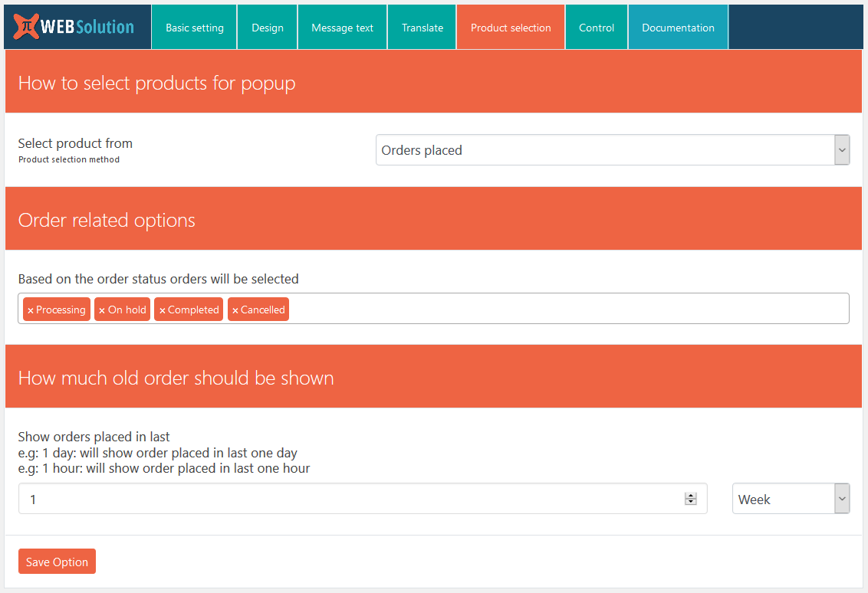Click the Save Option button
Image resolution: width=868 pixels, height=593 pixels.
57,561
